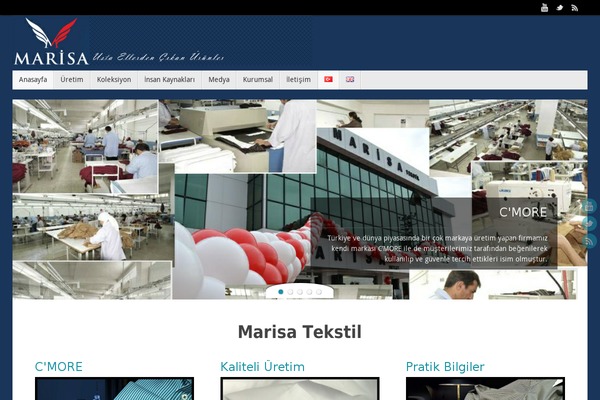Select first slider pagination dot
This screenshot has width=600, height=400.
click(280, 292)
